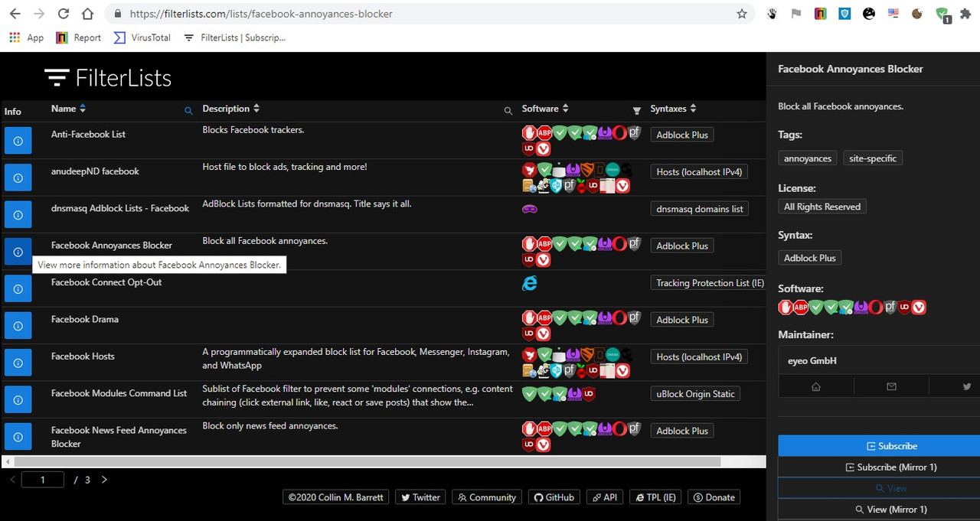Screen dimensions: 980x521
Task: Click the ABP icon in sidebar Software
Action: point(801,307)
